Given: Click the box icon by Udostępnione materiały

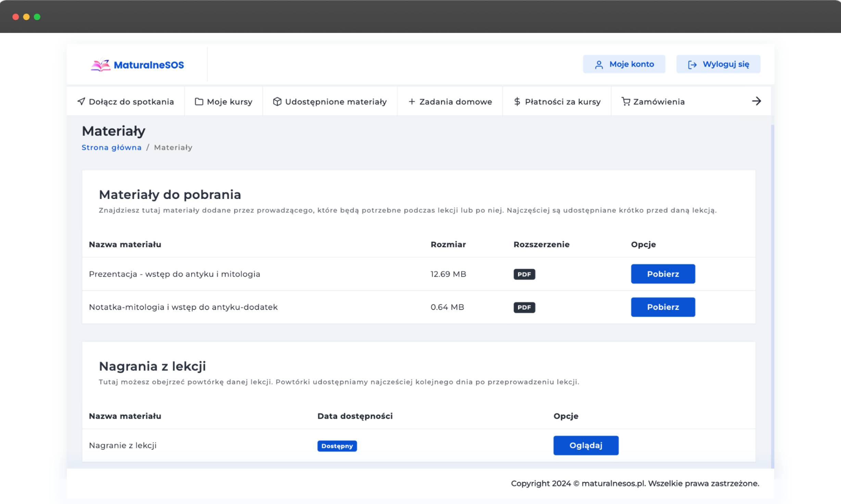Looking at the screenshot, I should tap(277, 101).
